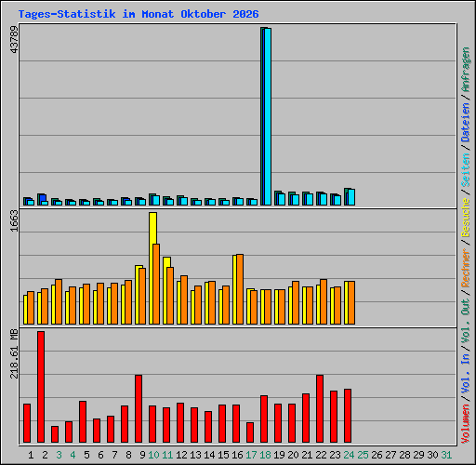The height and width of the screenshot is (465, 476).
Task: Click day label '15' on x-axis
Action: pyautogui.click(x=223, y=455)
